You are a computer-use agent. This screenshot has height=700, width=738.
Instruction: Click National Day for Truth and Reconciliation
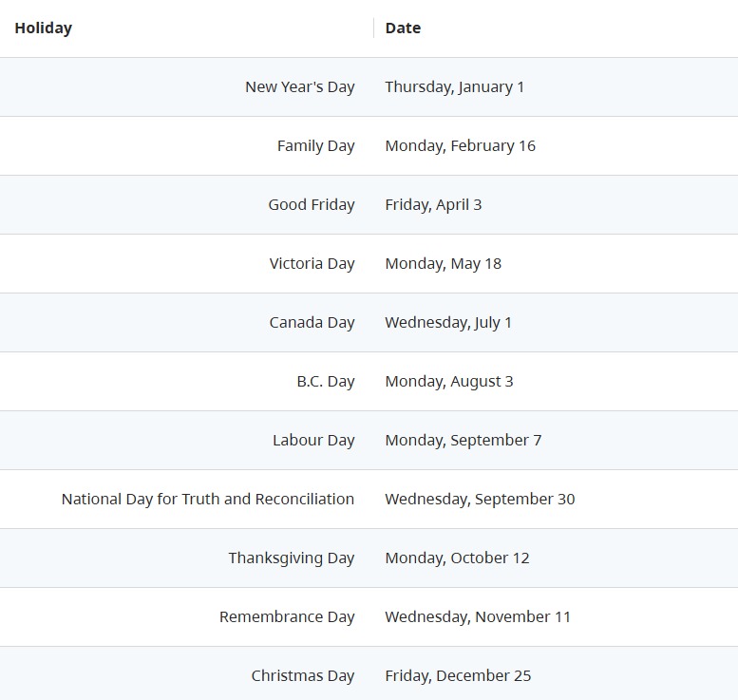(x=208, y=500)
